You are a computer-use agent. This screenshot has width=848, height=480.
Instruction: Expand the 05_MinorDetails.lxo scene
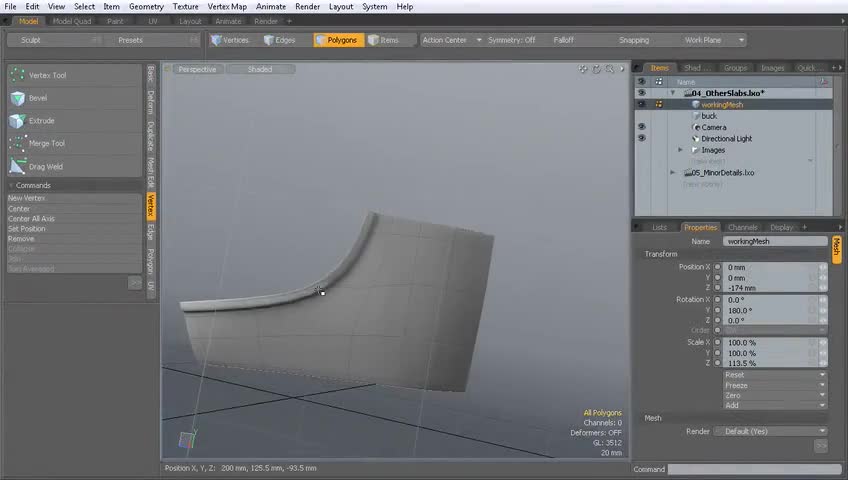point(673,173)
